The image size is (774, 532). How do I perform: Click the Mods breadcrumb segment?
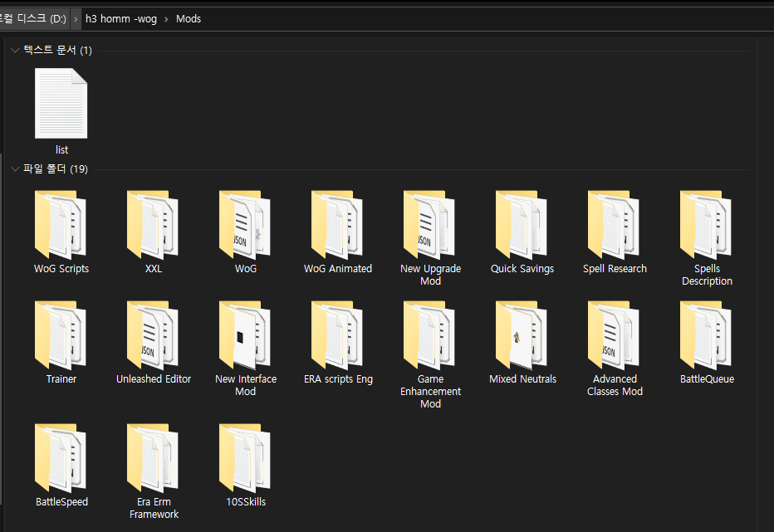pos(189,19)
